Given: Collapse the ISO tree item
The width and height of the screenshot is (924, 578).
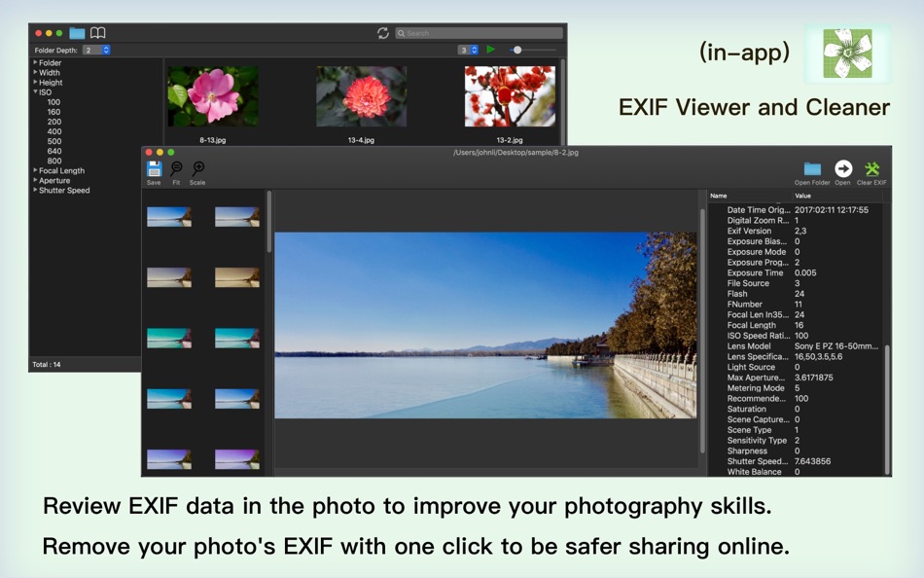Looking at the screenshot, I should point(35,91).
